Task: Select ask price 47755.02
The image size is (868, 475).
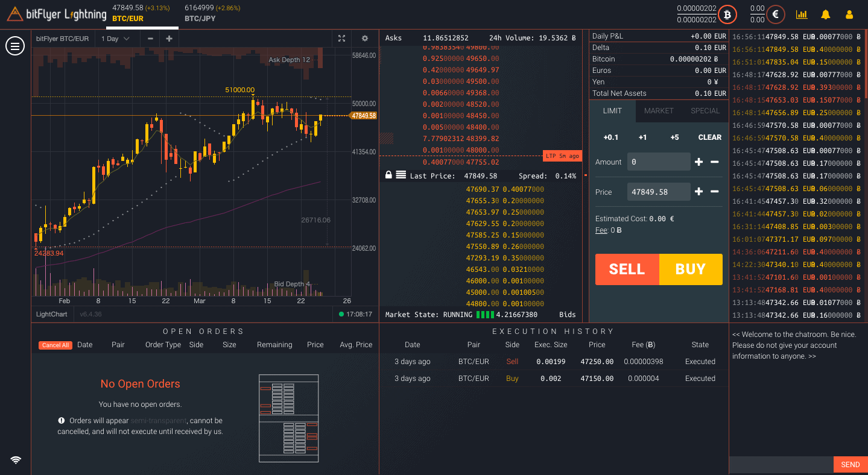Action: click(x=483, y=162)
